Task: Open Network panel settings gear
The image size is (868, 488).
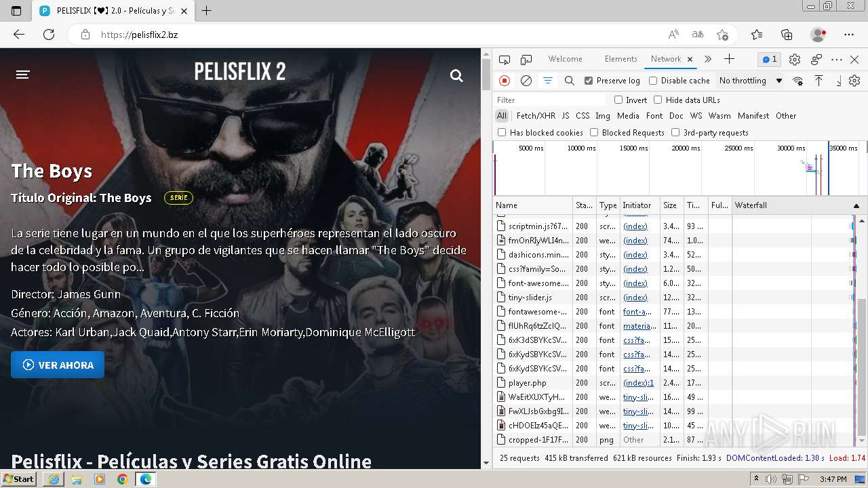Action: [x=854, y=81]
